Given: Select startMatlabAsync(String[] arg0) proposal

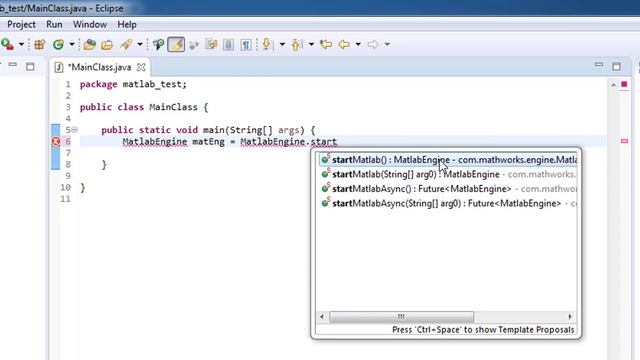Looking at the screenshot, I should (x=448, y=203).
